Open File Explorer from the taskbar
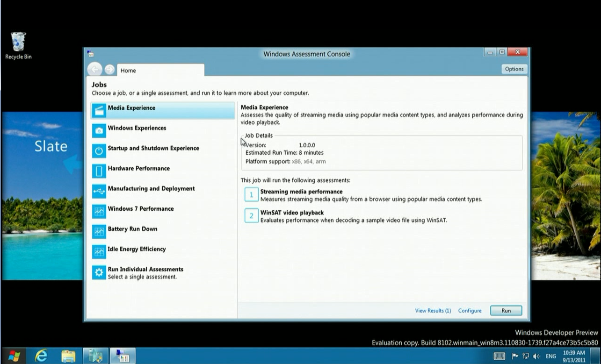Image resolution: width=601 pixels, height=364 pixels. coord(68,356)
